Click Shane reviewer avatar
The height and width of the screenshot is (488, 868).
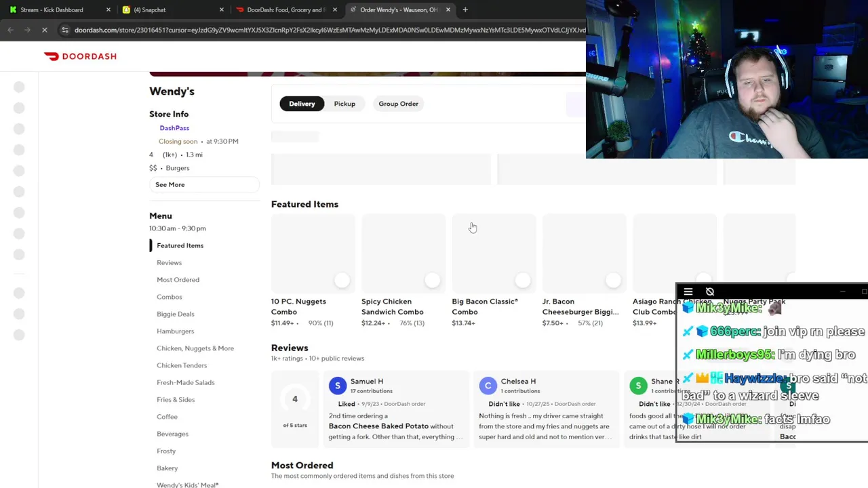[638, 386]
